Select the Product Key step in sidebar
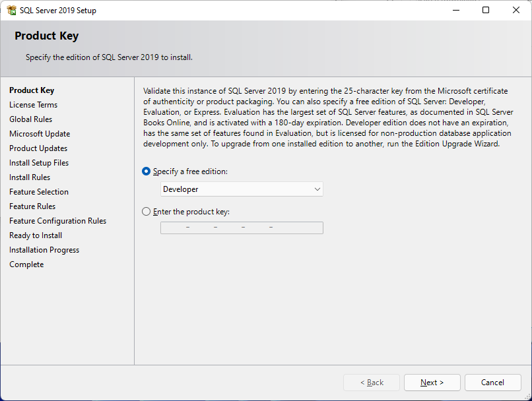Viewport: 532px width, 401px height. [32, 90]
